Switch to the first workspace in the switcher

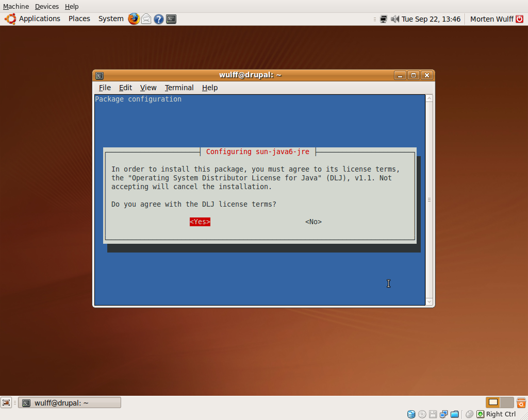click(x=493, y=402)
